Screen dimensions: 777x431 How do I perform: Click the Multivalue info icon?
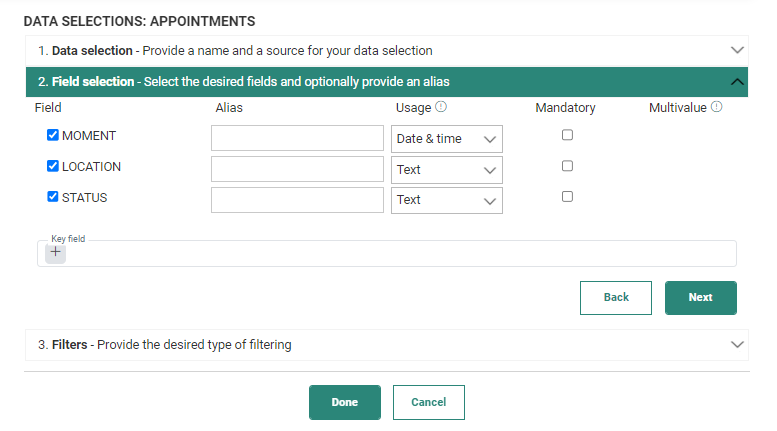tap(716, 107)
